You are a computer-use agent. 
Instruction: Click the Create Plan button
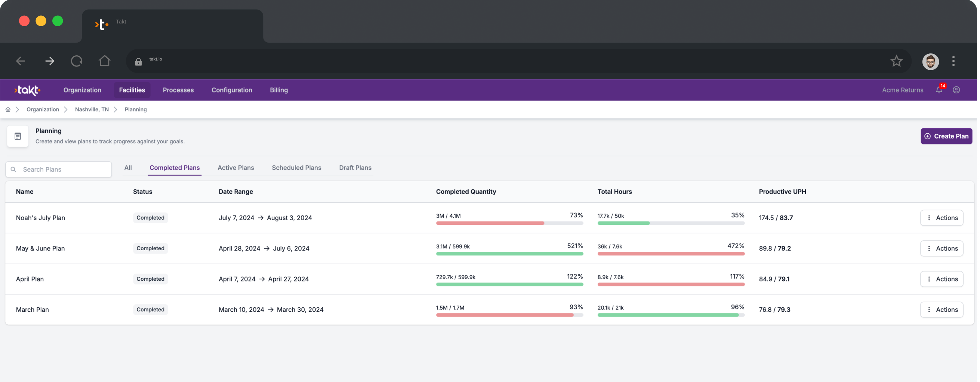tap(946, 136)
